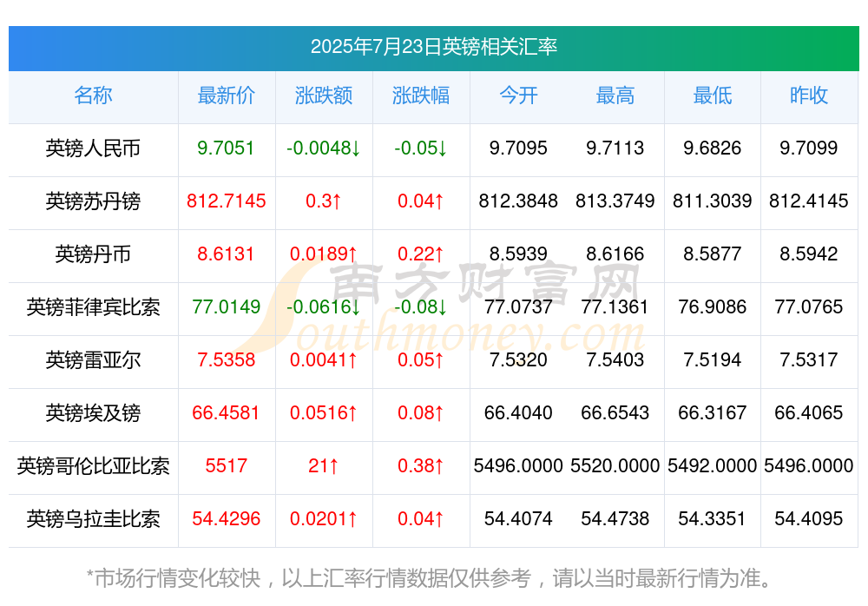This screenshot has width=868, height=606.
Task: Click the 英镑埃及镑 row name
Action: click(x=93, y=412)
